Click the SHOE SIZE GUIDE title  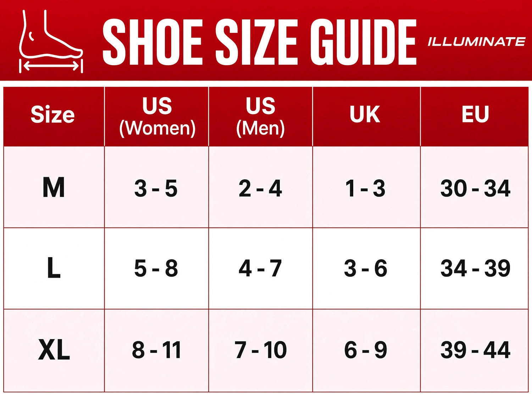259,42
